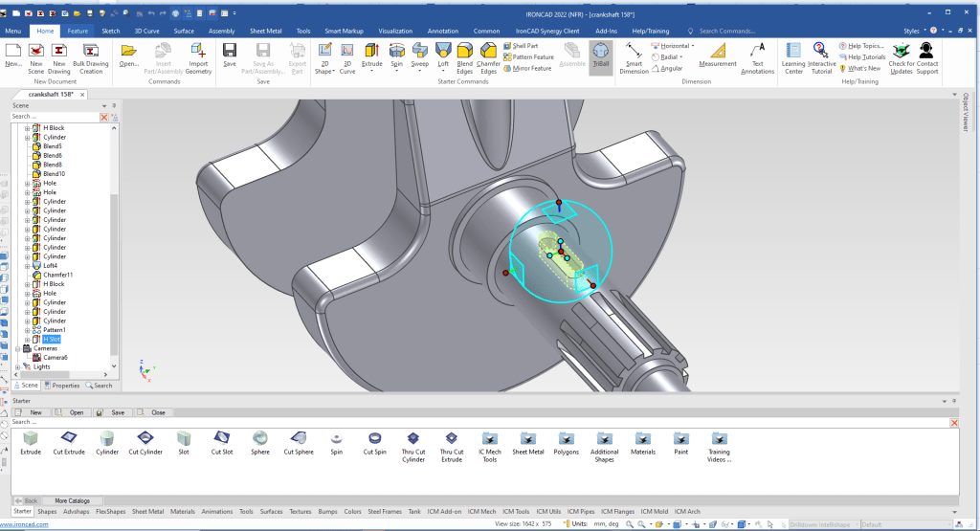Open the Extrude dropdown in ribbon

click(x=371, y=70)
